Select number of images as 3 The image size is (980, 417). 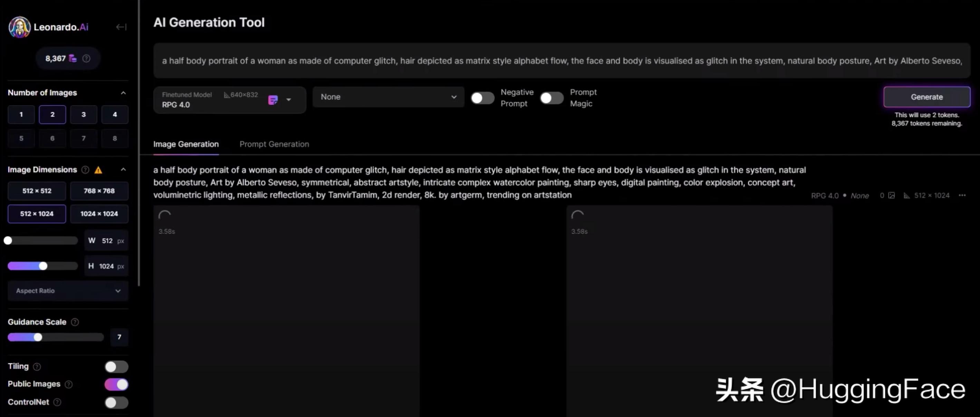point(83,114)
